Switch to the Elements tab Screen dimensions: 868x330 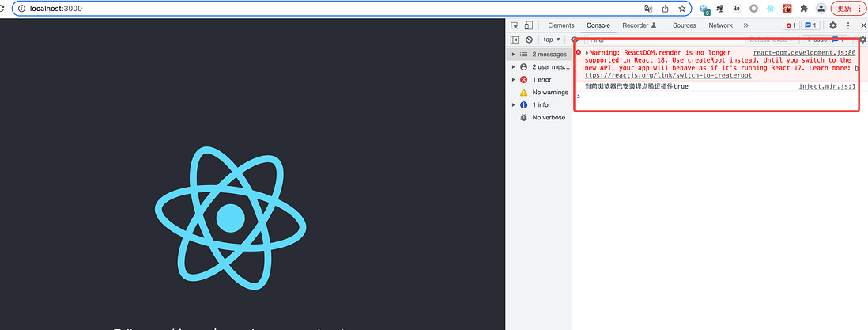point(560,25)
